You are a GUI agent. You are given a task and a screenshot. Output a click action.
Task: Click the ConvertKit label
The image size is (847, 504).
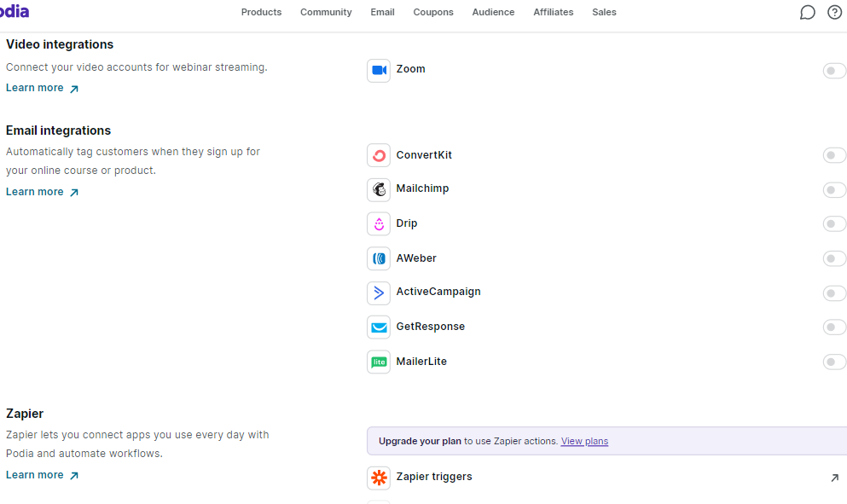pyautogui.click(x=424, y=155)
